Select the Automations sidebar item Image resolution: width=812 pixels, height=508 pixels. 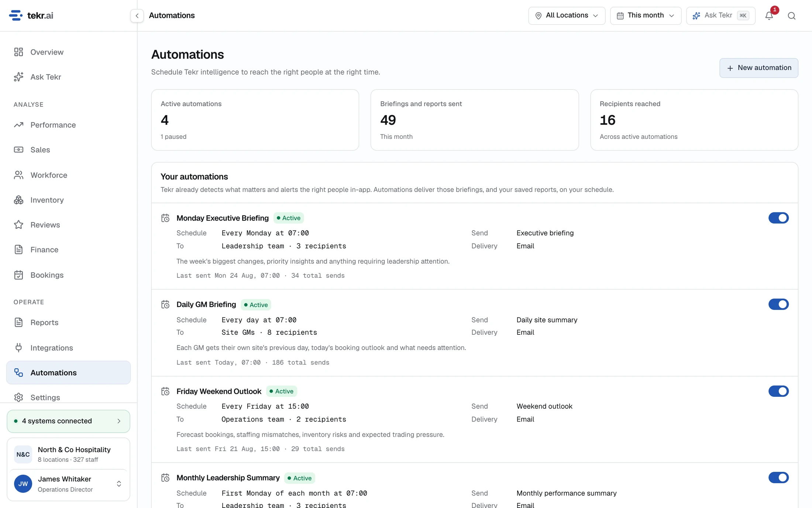(68, 372)
